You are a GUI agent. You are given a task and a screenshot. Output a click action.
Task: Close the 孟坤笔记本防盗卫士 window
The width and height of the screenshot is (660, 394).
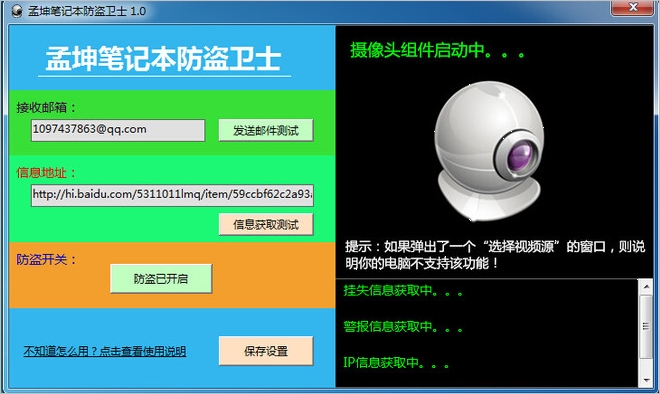point(633,8)
